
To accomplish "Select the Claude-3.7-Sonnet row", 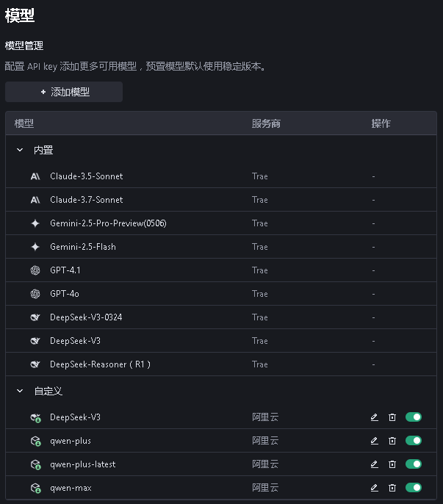I will [x=87, y=200].
